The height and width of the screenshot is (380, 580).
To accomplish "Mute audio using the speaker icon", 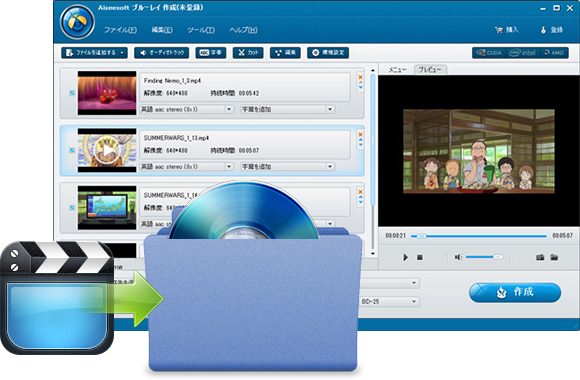I will click(458, 257).
